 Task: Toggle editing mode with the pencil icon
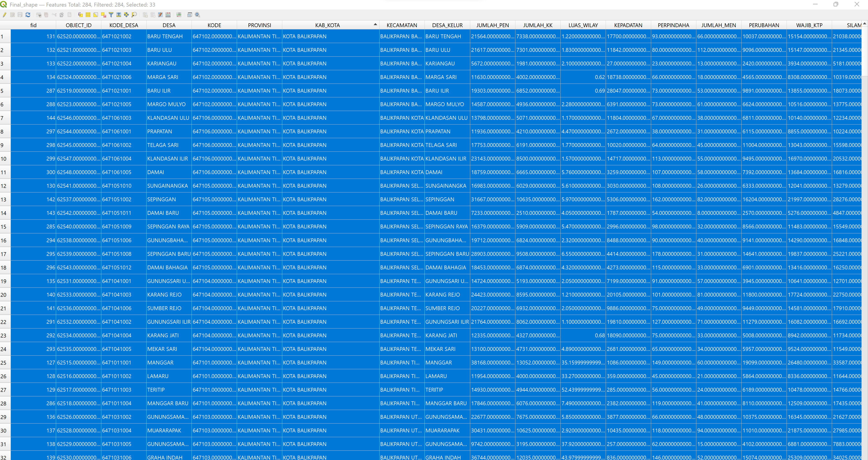(4, 15)
